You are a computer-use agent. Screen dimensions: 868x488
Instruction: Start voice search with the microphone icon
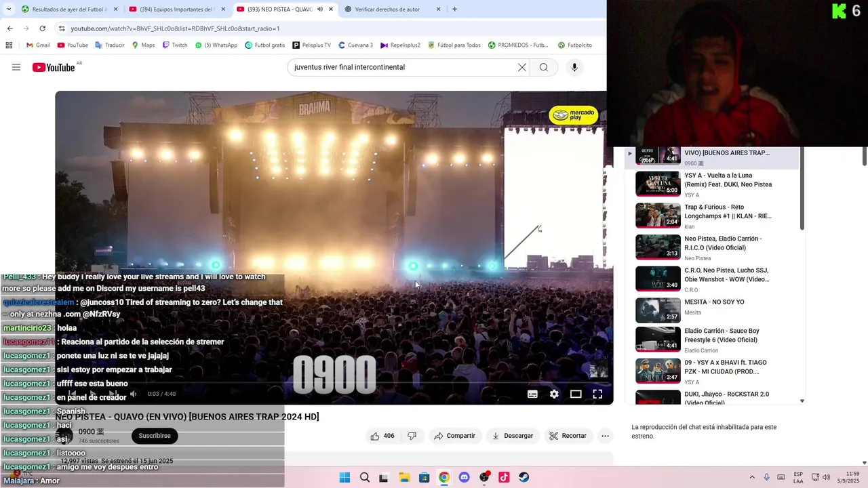pos(574,67)
